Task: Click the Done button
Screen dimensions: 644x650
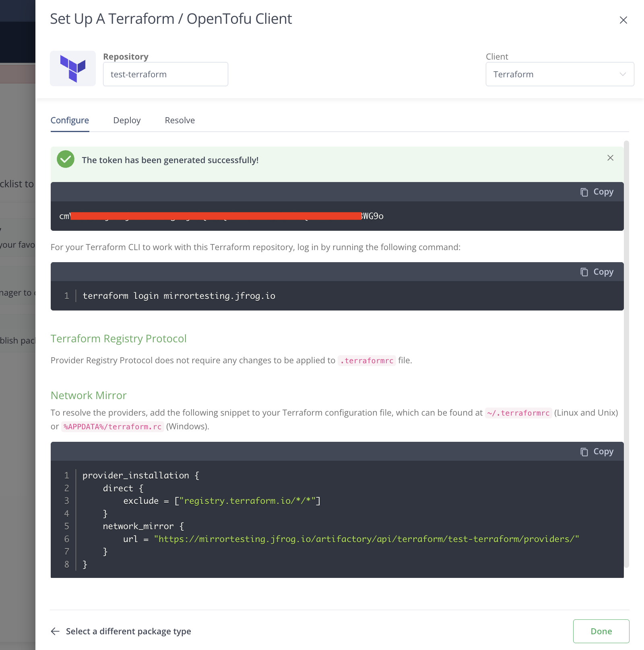Action: [601, 631]
